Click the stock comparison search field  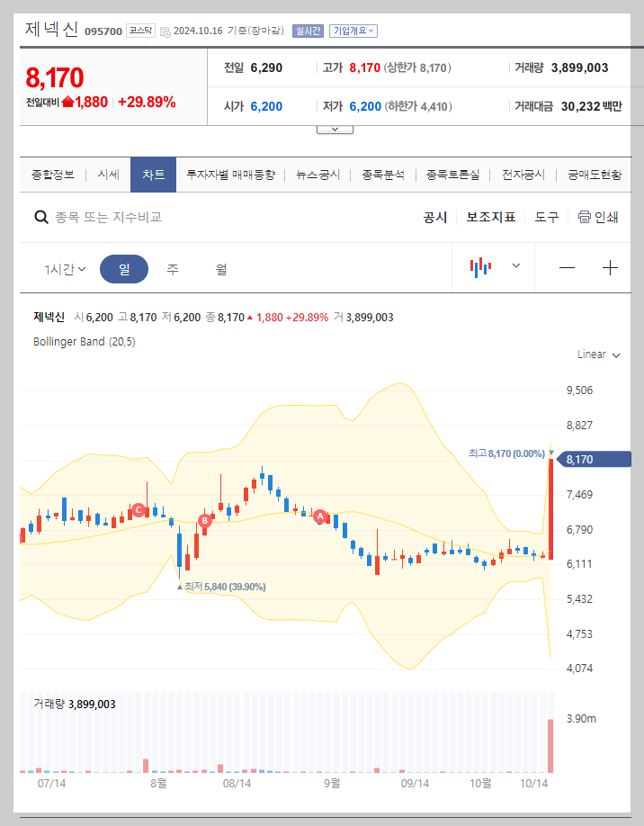pos(135,217)
